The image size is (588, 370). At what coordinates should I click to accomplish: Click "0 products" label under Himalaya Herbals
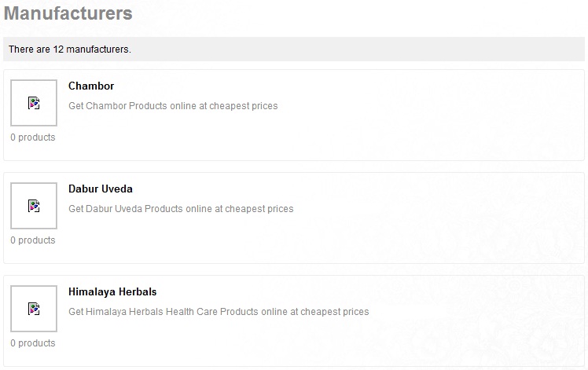coord(33,343)
